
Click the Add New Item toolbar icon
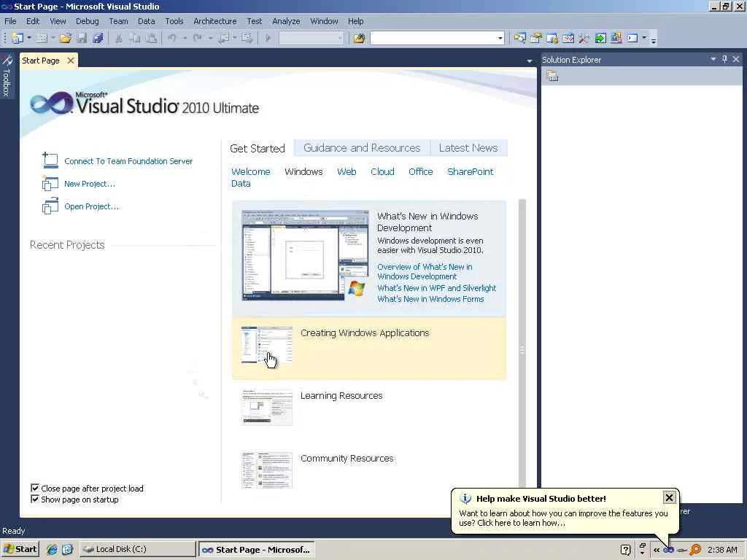42,38
